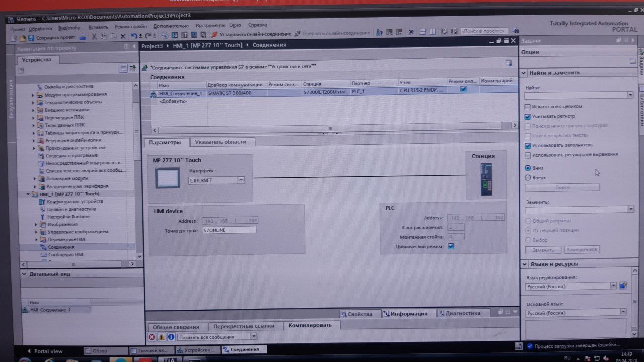
Task: Open the Проект menu
Action: pyautogui.click(x=18, y=29)
